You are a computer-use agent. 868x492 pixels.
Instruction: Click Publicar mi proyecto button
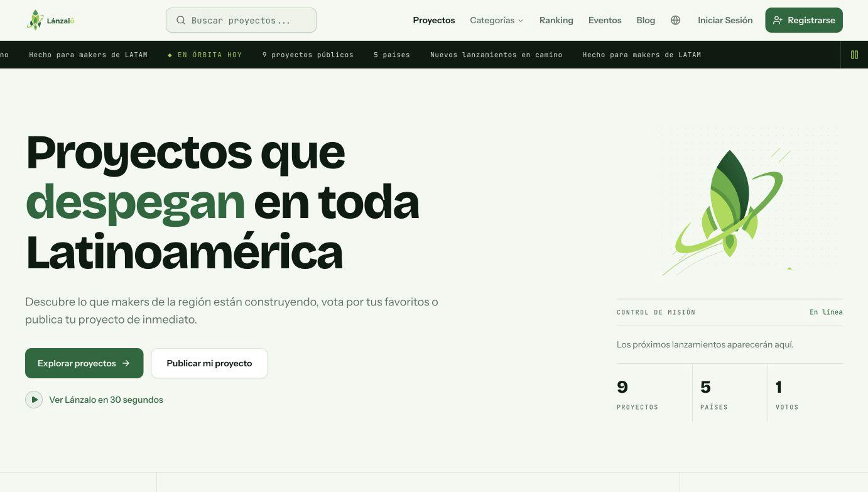[x=209, y=363]
